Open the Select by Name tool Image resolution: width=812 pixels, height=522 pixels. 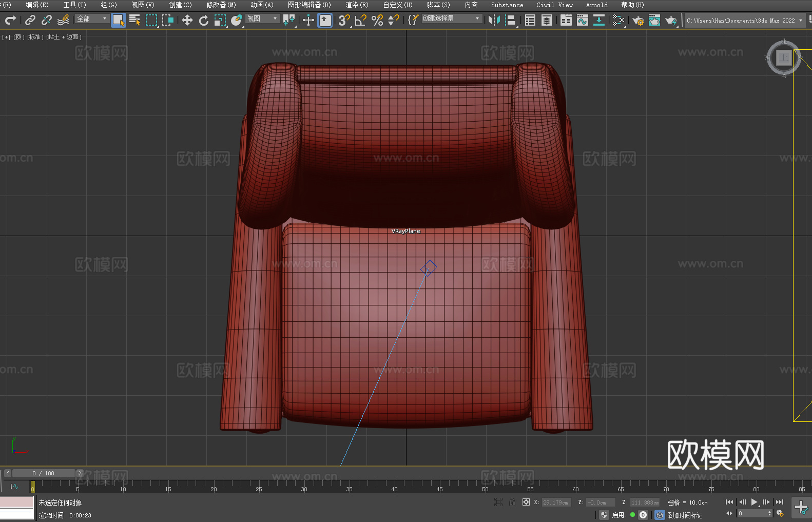(135, 20)
